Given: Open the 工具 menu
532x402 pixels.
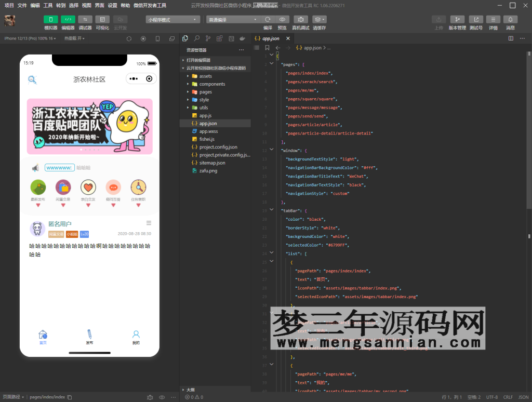Looking at the screenshot, I should 48,5.
